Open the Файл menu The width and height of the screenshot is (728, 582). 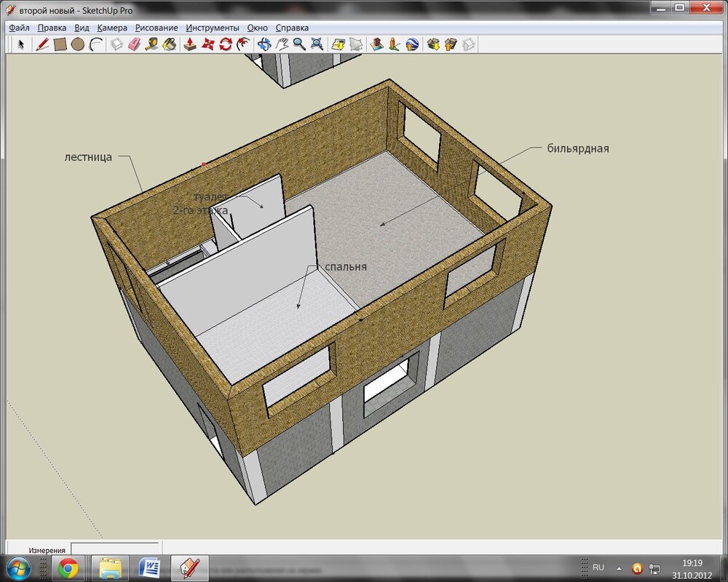[19, 28]
